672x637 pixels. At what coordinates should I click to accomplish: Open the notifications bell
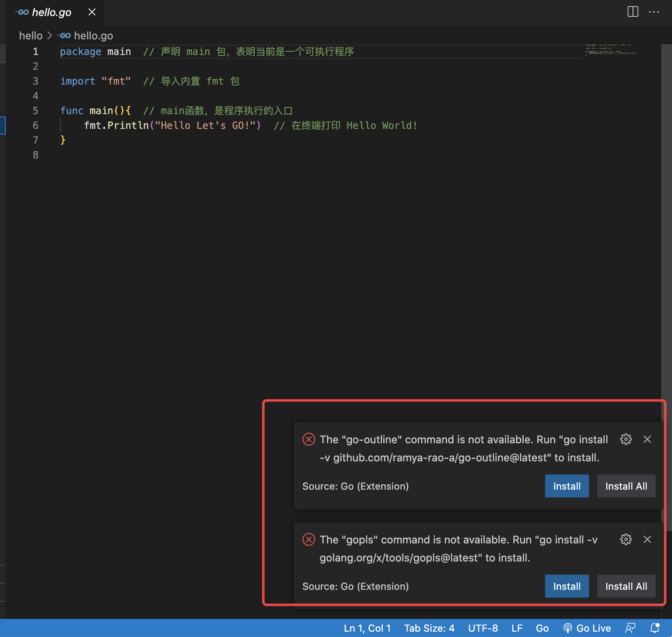[654, 628]
